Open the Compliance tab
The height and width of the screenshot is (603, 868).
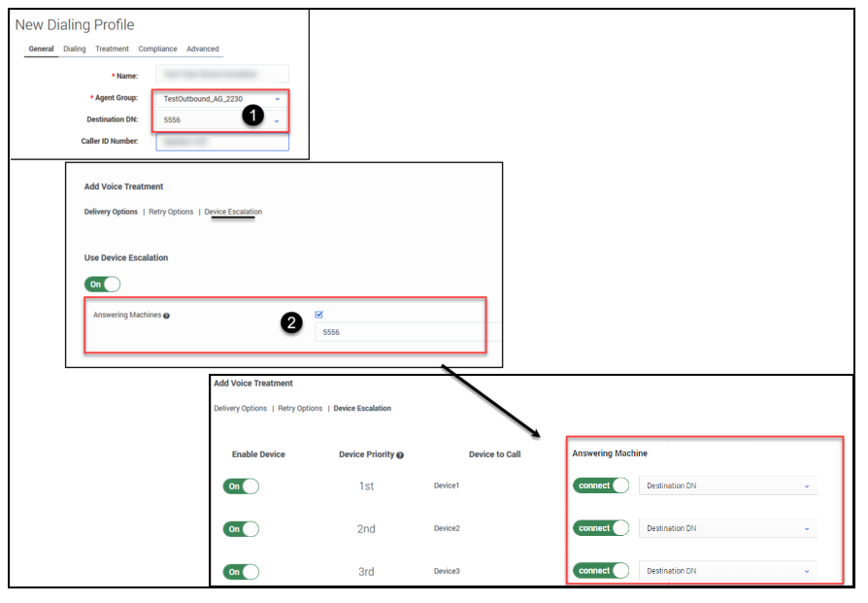click(x=157, y=50)
